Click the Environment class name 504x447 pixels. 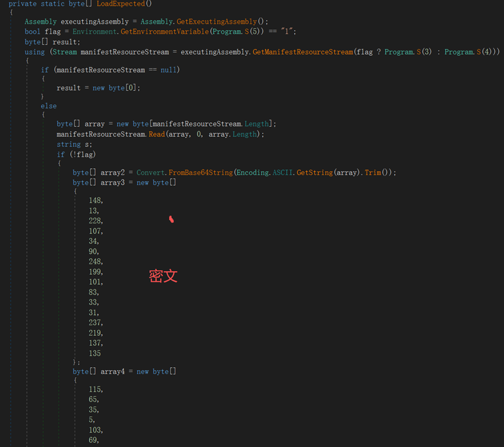click(95, 31)
